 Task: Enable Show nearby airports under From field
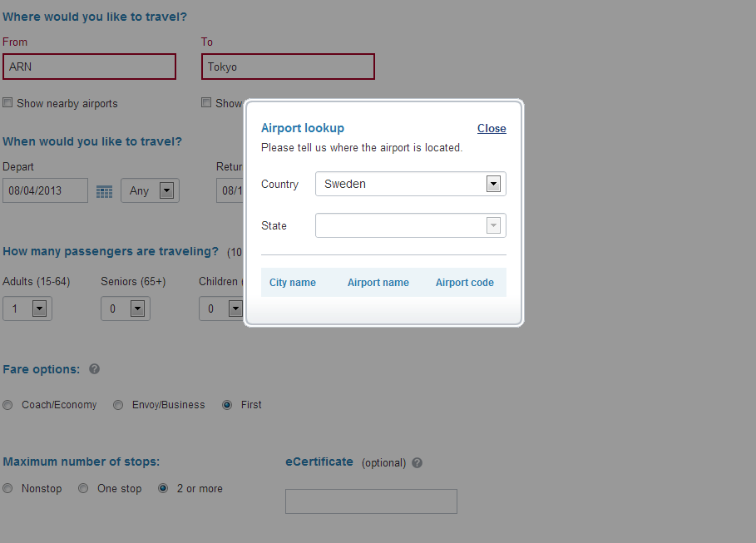pos(7,103)
